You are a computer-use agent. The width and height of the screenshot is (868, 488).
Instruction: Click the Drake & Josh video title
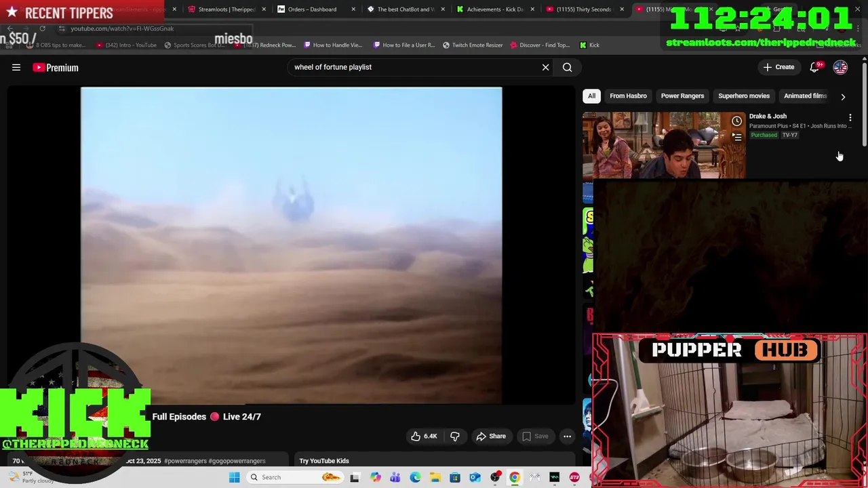point(768,117)
